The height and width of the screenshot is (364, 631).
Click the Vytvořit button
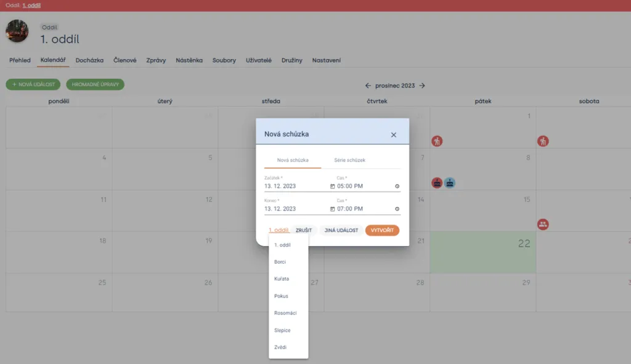[382, 230]
